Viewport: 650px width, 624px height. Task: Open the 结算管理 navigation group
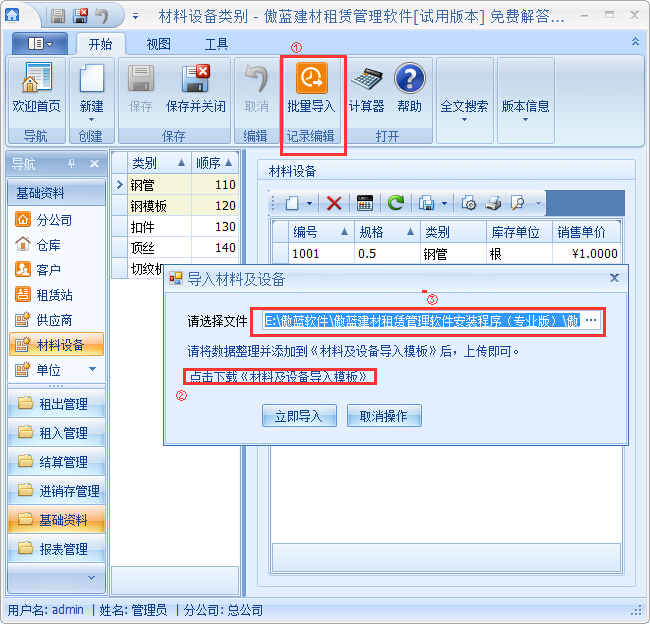(x=56, y=461)
